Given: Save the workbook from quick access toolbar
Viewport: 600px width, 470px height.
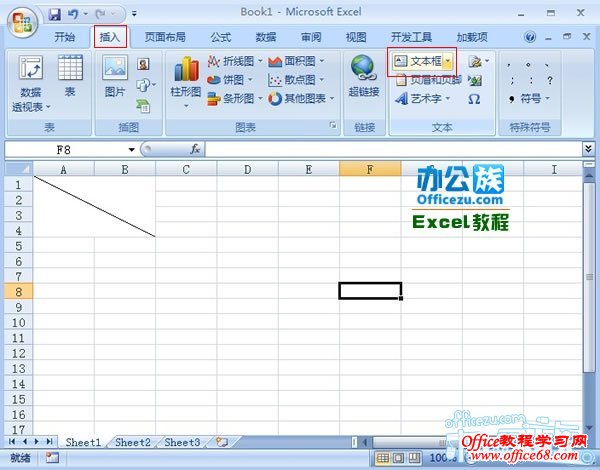Looking at the screenshot, I should pos(55,15).
